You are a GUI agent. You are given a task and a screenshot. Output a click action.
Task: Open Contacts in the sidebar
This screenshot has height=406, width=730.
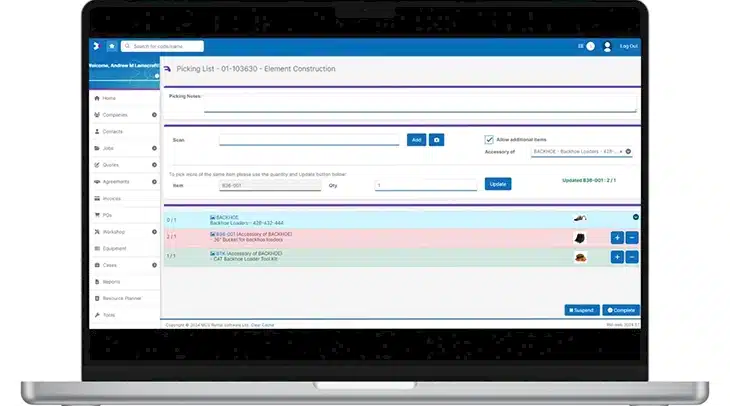click(x=113, y=132)
